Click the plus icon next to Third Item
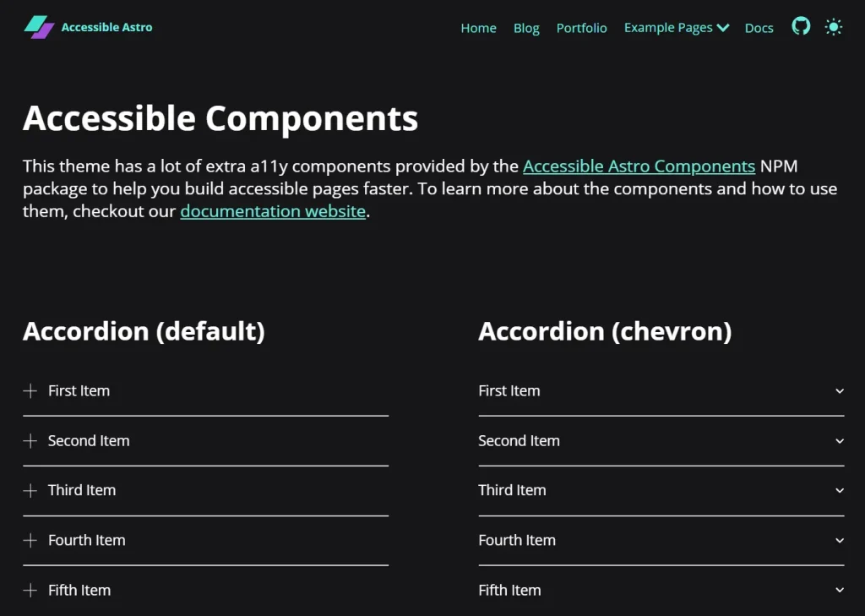The height and width of the screenshot is (616, 865). point(29,490)
